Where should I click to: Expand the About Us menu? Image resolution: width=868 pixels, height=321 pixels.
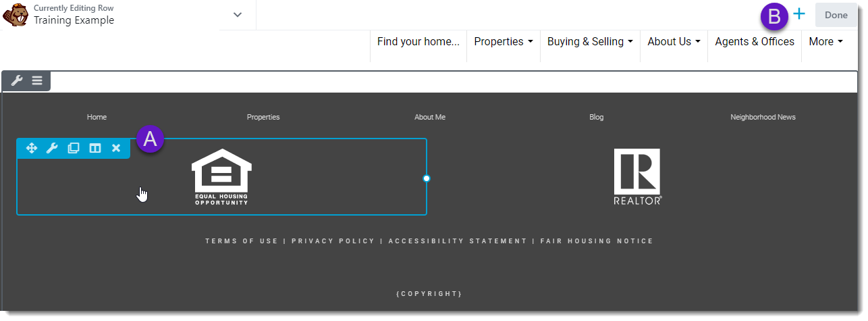tap(674, 42)
